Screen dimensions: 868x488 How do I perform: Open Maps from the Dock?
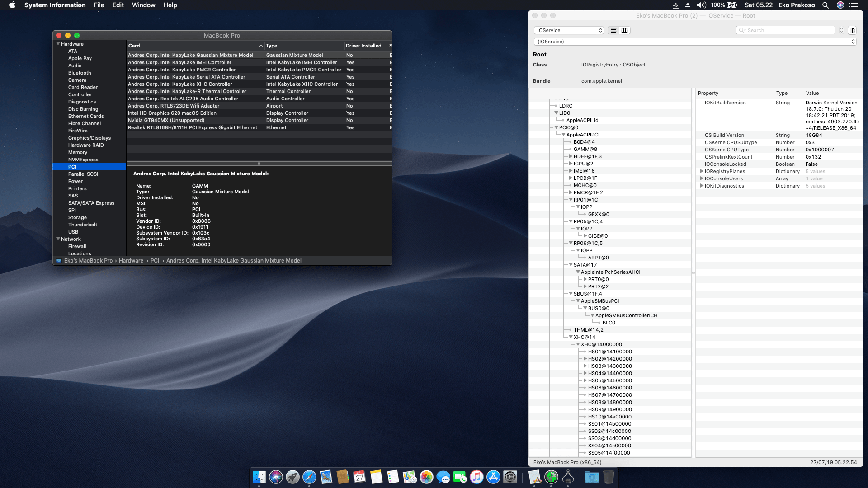409,477
